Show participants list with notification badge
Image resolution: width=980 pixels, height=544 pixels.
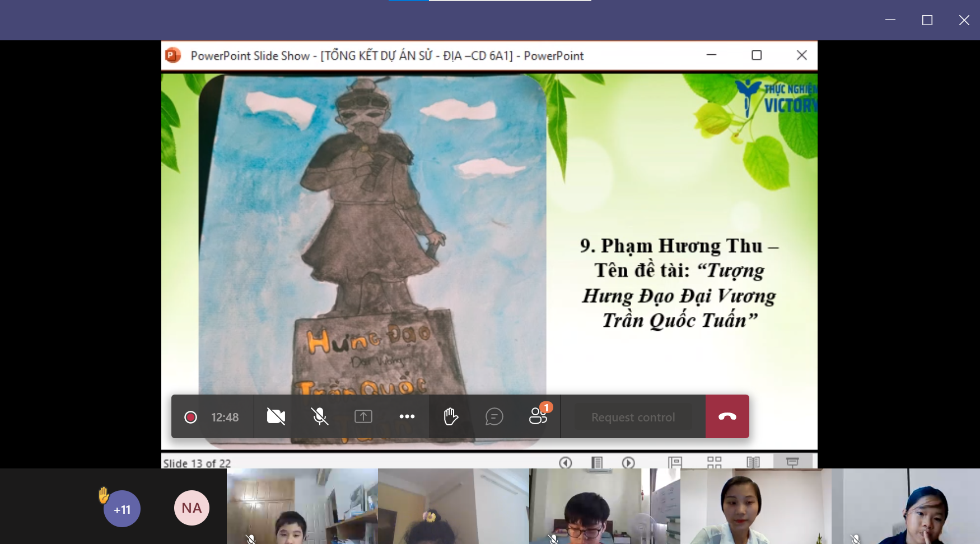(x=538, y=416)
